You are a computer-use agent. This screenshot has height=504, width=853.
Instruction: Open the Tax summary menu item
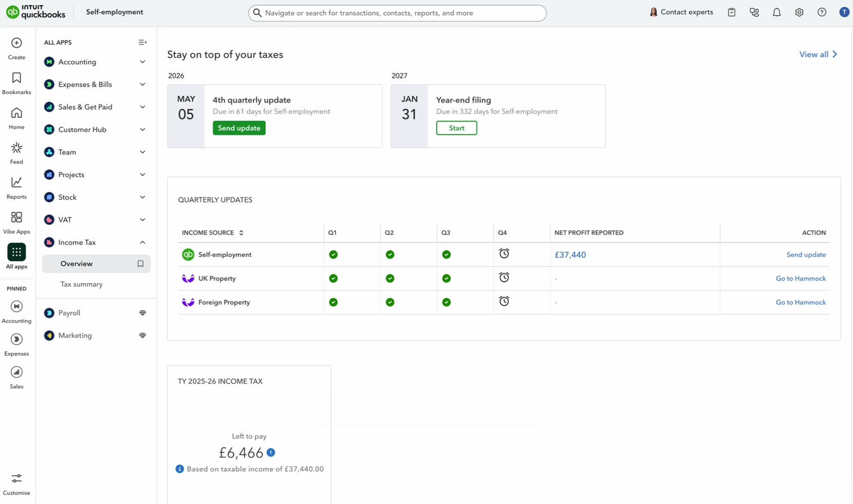82,284
